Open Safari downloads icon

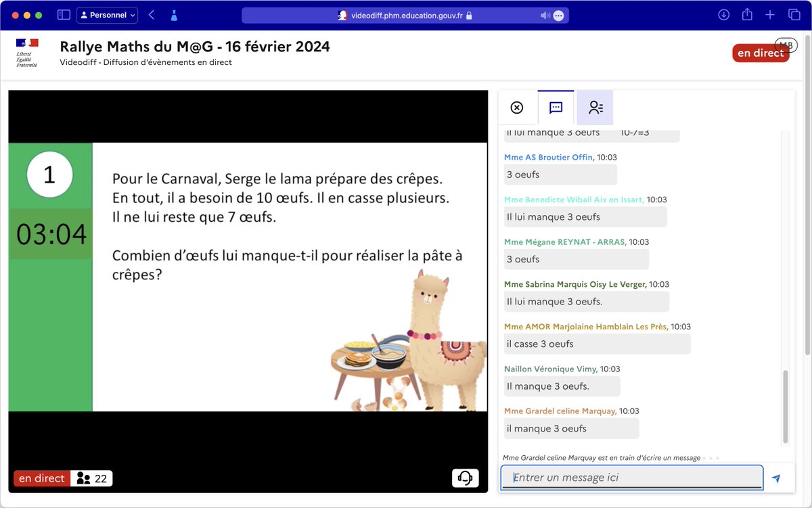coord(724,15)
